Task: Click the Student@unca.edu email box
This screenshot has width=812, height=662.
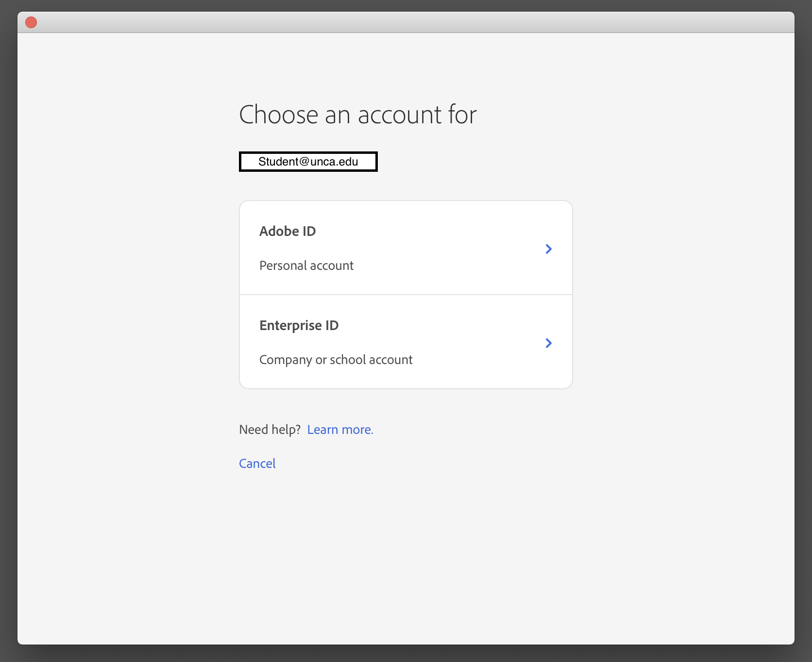Action: pos(308,162)
